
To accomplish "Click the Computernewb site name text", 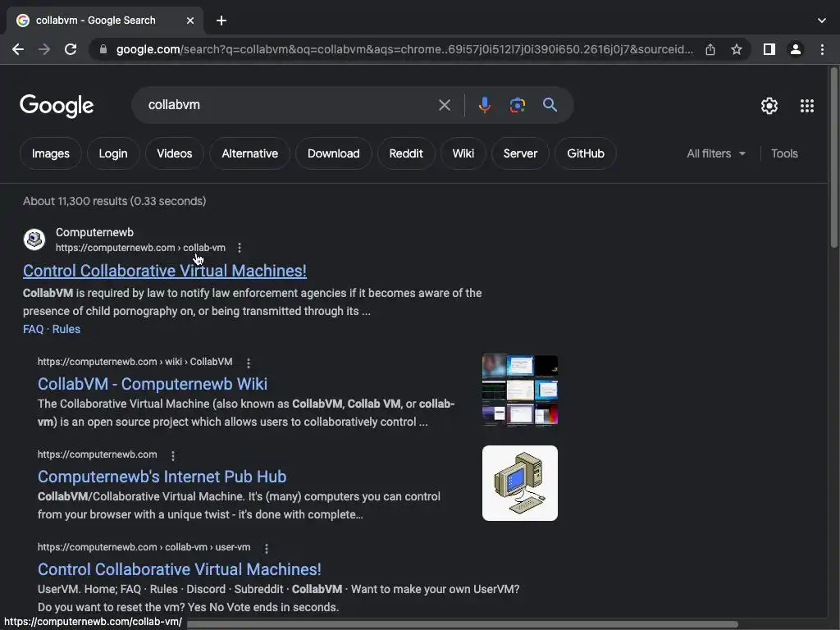I will pos(95,232).
